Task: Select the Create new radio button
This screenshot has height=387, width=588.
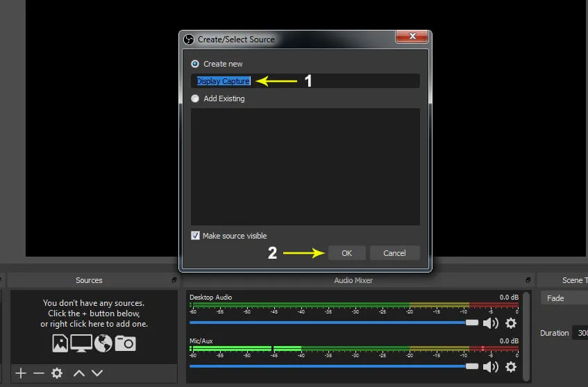Action: [195, 64]
